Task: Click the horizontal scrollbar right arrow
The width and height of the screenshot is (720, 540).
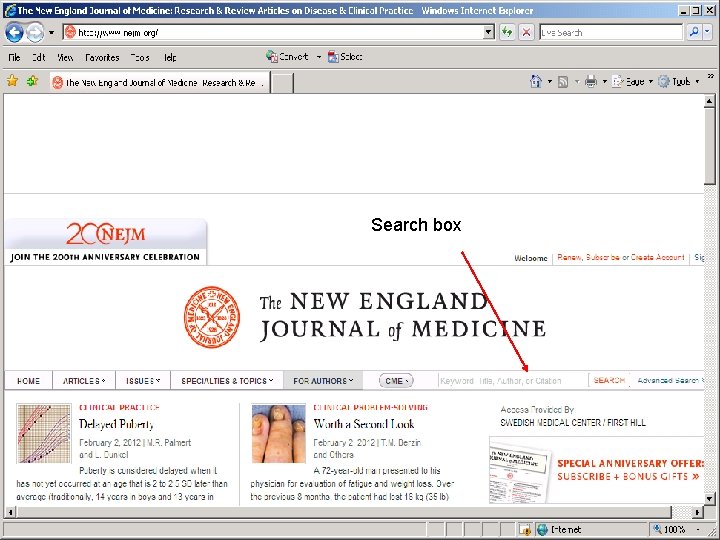Action: point(698,512)
